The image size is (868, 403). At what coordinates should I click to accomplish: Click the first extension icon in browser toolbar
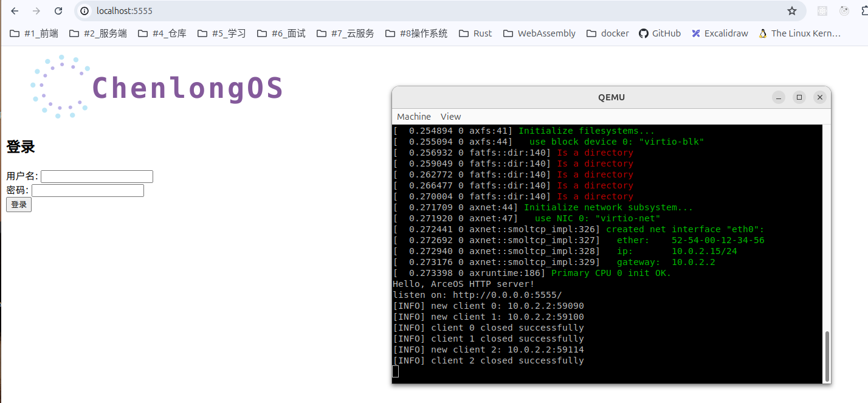tap(822, 11)
